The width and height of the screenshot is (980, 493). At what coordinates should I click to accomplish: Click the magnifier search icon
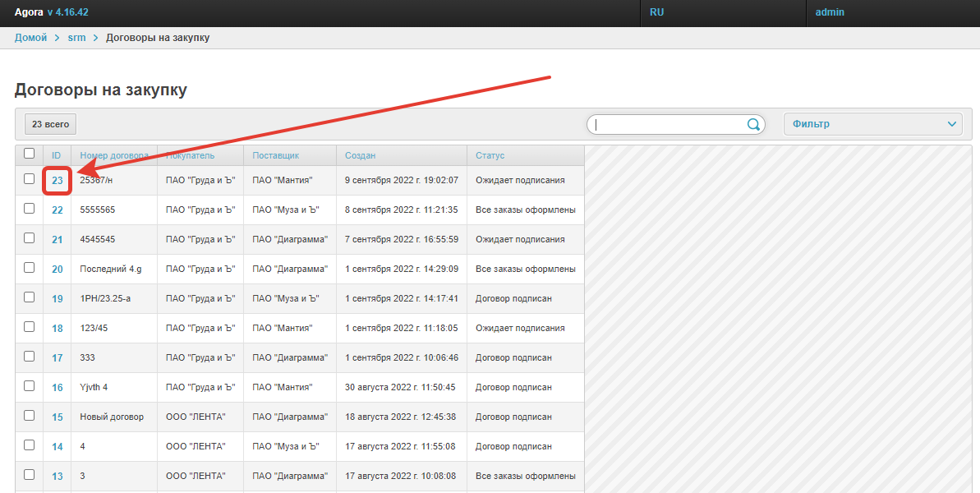[x=752, y=125]
